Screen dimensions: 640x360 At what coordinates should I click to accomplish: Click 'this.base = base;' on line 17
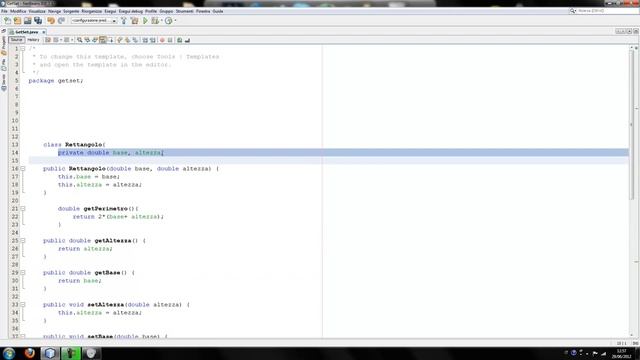click(89, 177)
